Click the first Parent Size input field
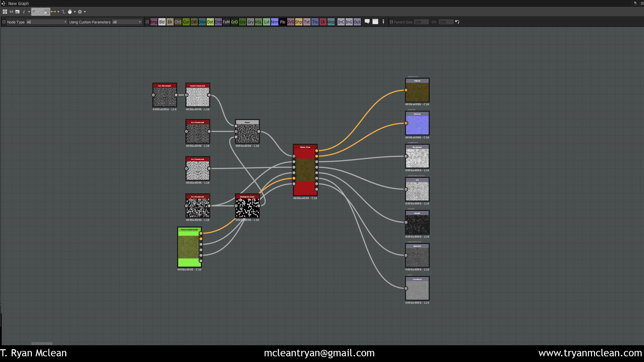This screenshot has height=362, width=644. [421, 22]
